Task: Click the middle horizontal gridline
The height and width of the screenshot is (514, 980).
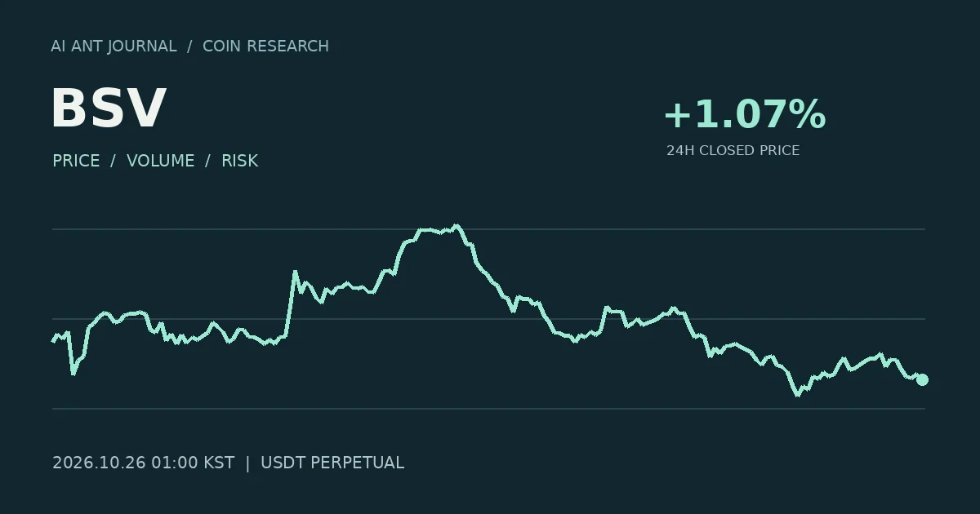Action: point(488,319)
